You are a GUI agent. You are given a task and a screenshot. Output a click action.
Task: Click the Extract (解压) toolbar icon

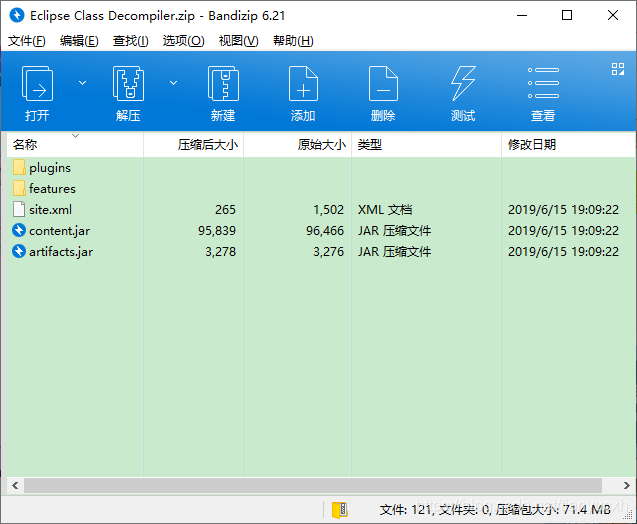pos(128,84)
